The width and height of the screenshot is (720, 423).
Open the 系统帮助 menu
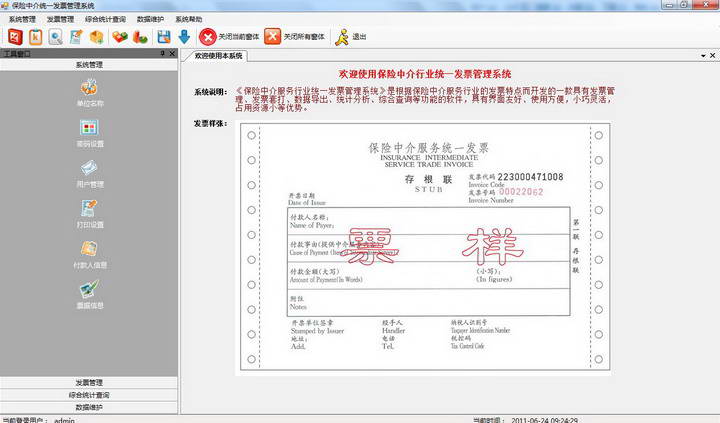pyautogui.click(x=189, y=19)
